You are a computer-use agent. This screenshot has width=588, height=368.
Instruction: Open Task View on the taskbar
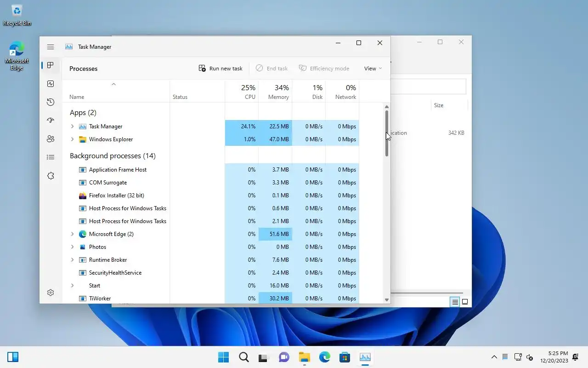[264, 357]
